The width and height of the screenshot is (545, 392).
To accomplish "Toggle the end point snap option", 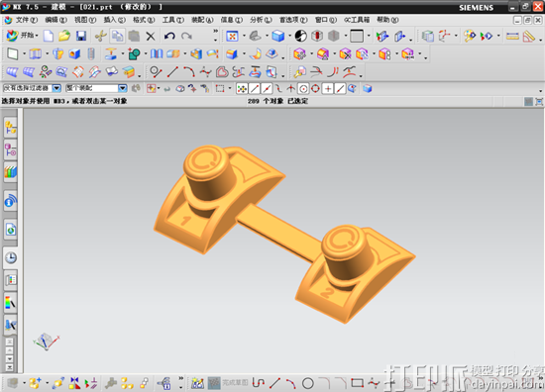I will point(255,89).
